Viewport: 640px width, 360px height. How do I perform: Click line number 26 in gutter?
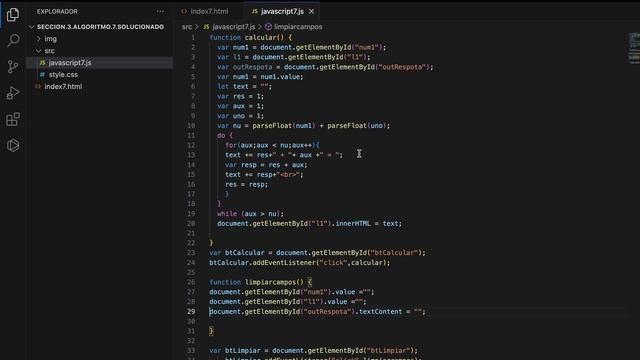coord(191,282)
